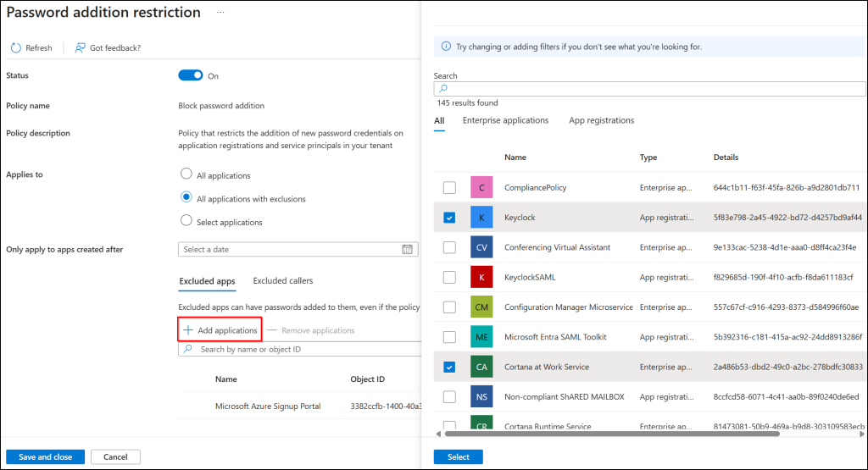The height and width of the screenshot is (470, 868).
Task: Click the red KeyclockSAML app icon
Action: [481, 277]
